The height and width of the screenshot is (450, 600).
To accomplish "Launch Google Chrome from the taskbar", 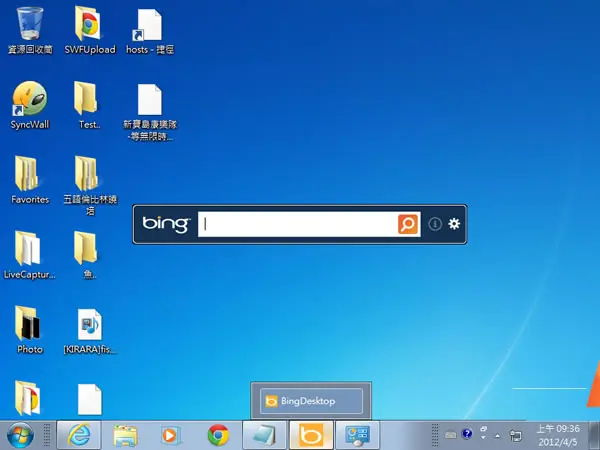I will [x=218, y=435].
